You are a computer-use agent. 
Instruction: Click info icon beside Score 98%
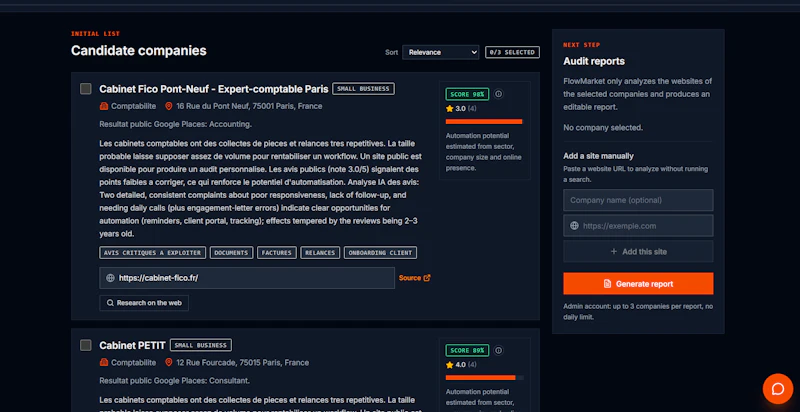(x=498, y=94)
